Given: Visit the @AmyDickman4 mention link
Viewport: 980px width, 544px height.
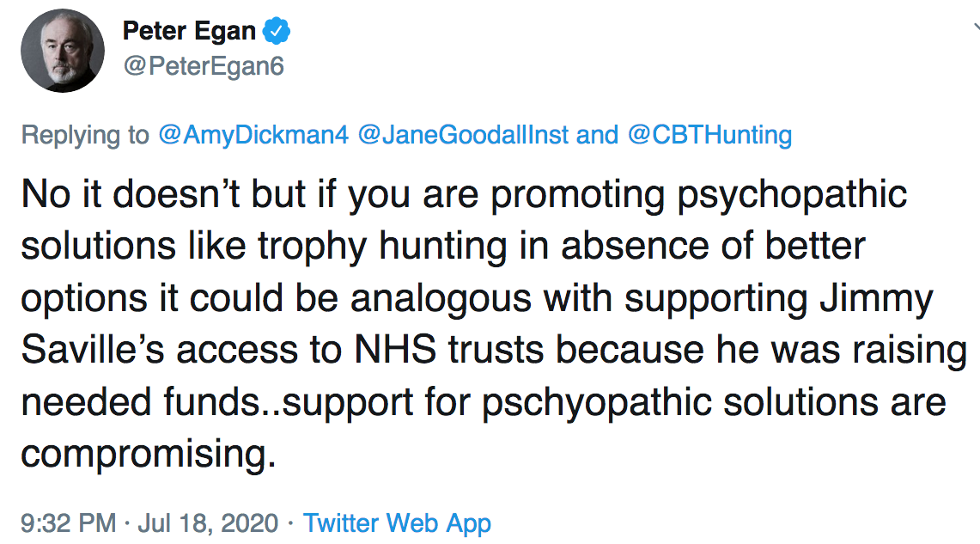Looking at the screenshot, I should [x=253, y=135].
